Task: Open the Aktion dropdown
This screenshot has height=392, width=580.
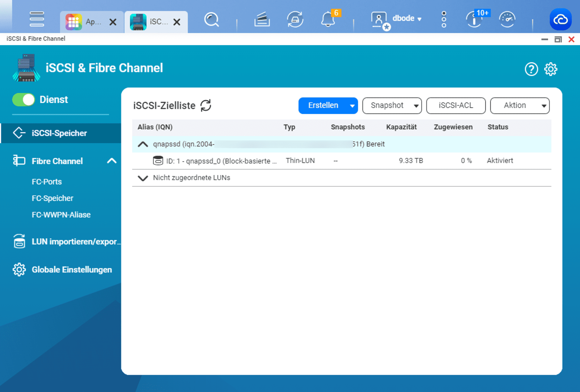Action: pos(520,105)
